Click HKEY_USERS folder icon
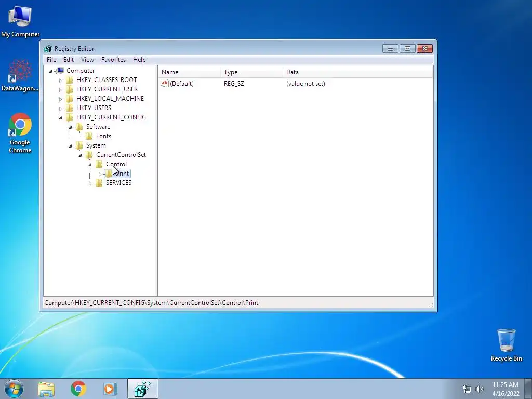Viewport: 532px width, 399px height. point(70,108)
